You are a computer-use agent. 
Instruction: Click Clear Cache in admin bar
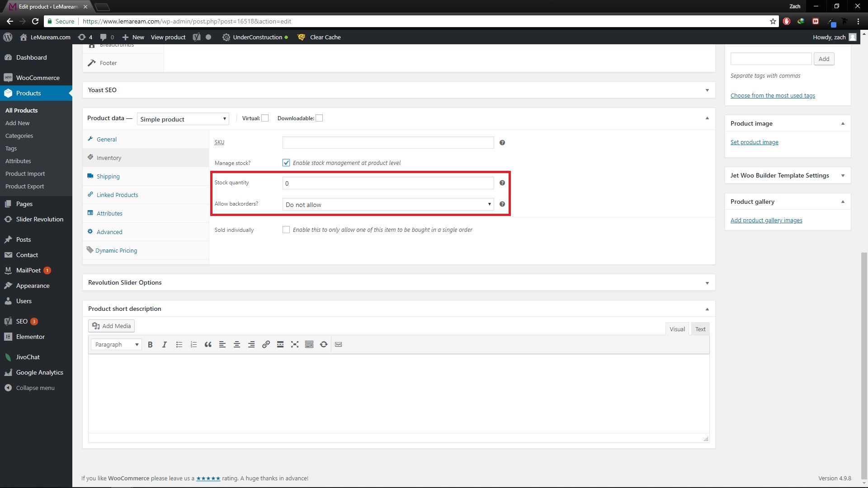pyautogui.click(x=320, y=38)
